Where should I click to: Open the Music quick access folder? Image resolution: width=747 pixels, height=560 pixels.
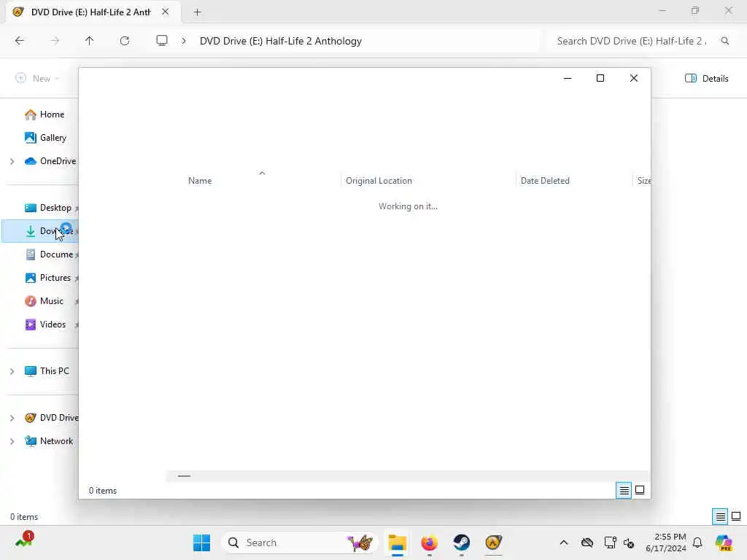44,301
